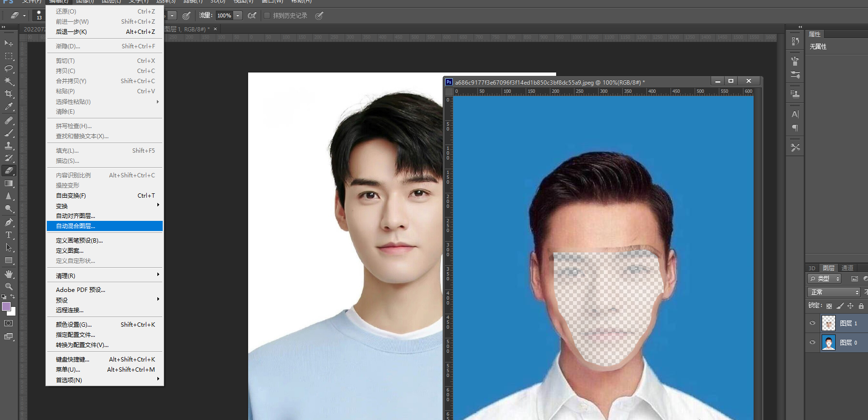Enable airbrush mode in options bar

click(252, 15)
